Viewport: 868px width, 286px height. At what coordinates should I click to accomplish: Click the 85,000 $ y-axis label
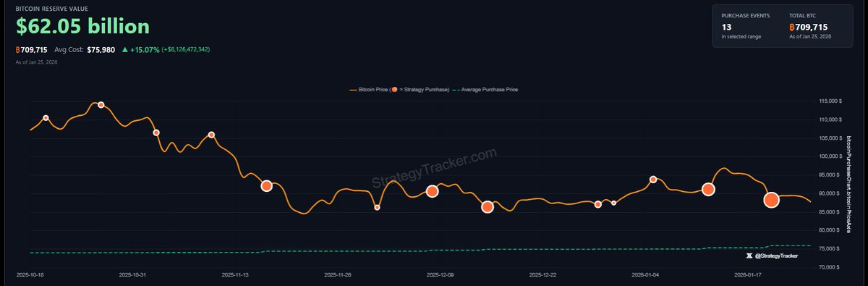(x=829, y=212)
